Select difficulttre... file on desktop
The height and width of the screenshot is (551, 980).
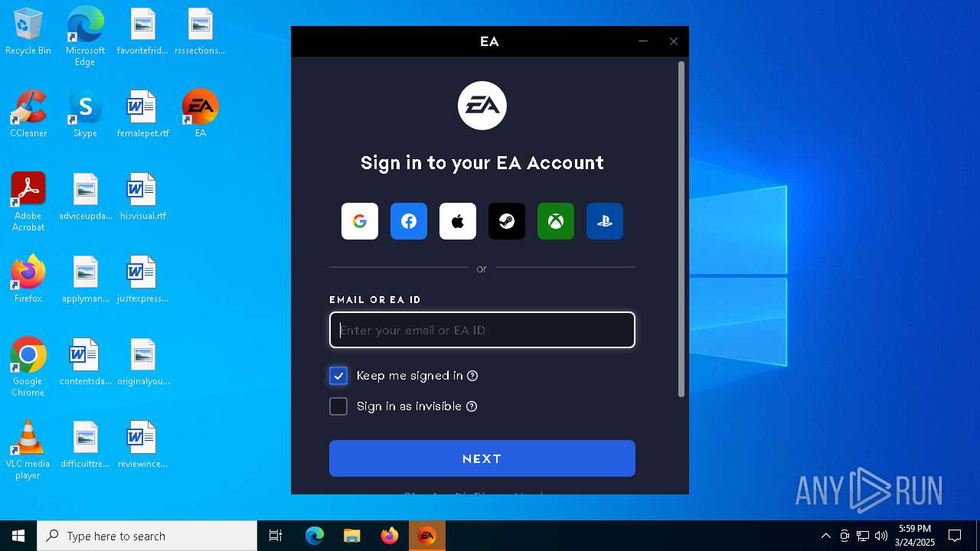coord(85,445)
